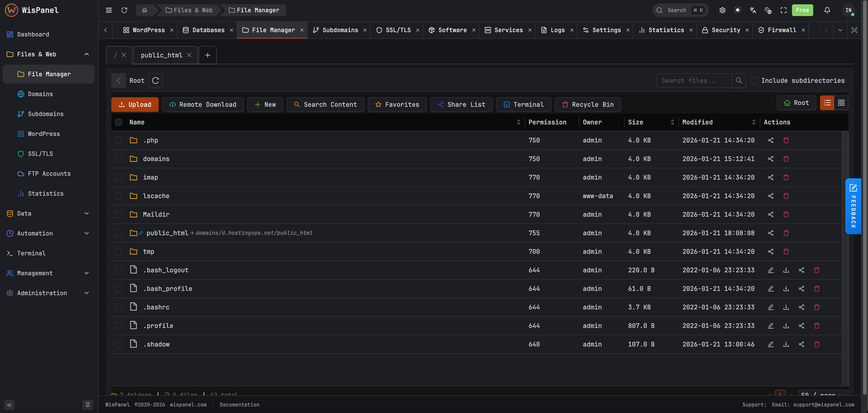Open notifications via the bell icon

pos(827,10)
